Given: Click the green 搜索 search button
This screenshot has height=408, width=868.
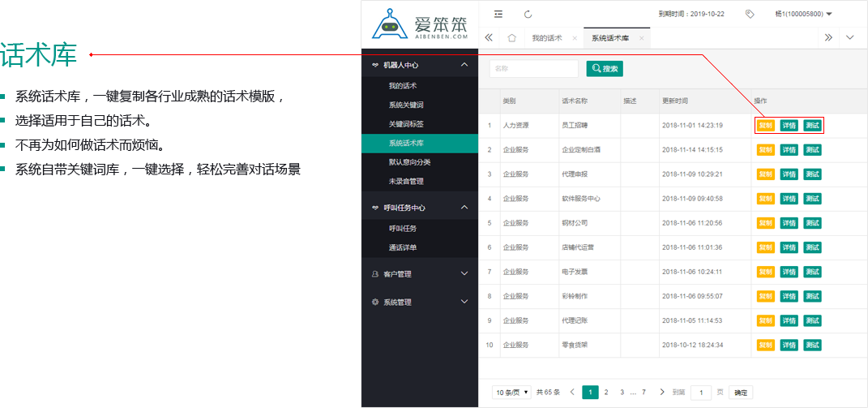Looking at the screenshot, I should [605, 69].
